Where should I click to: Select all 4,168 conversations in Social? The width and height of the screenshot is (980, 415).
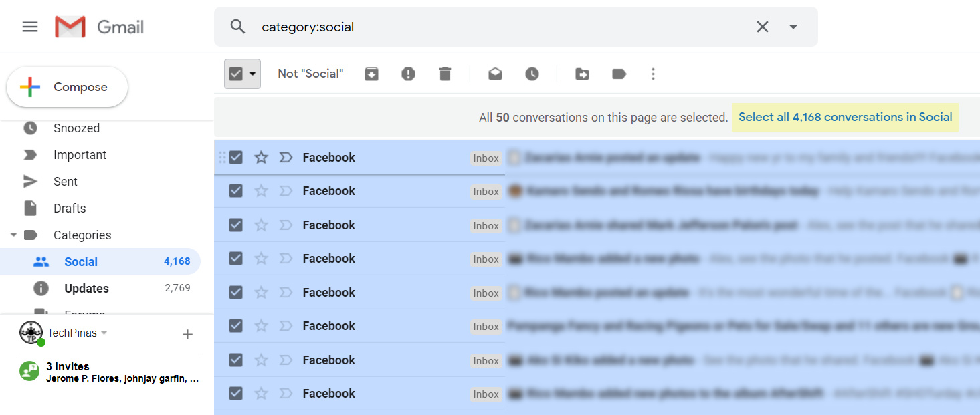click(x=845, y=117)
